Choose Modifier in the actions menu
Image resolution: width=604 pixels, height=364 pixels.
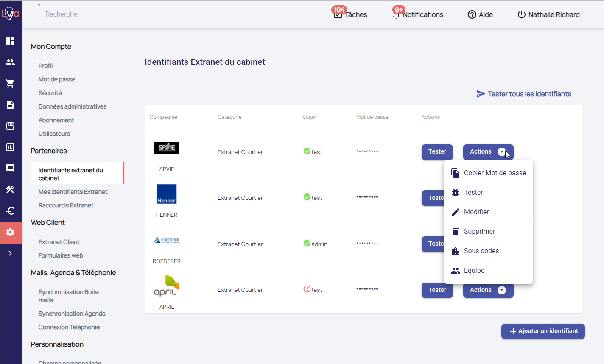point(476,212)
